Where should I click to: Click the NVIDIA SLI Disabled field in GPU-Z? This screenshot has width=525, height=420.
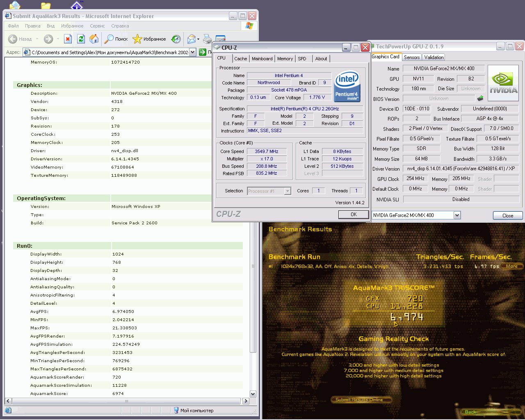coord(461,199)
